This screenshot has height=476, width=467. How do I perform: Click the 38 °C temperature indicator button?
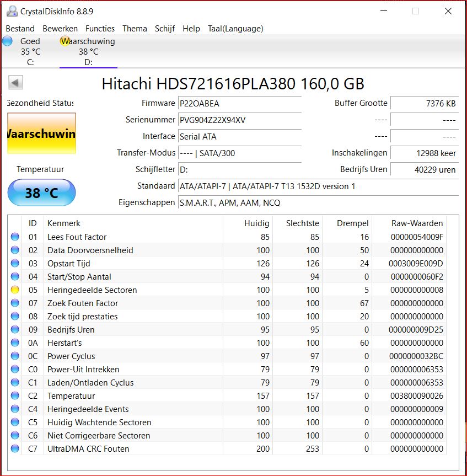[x=41, y=192]
